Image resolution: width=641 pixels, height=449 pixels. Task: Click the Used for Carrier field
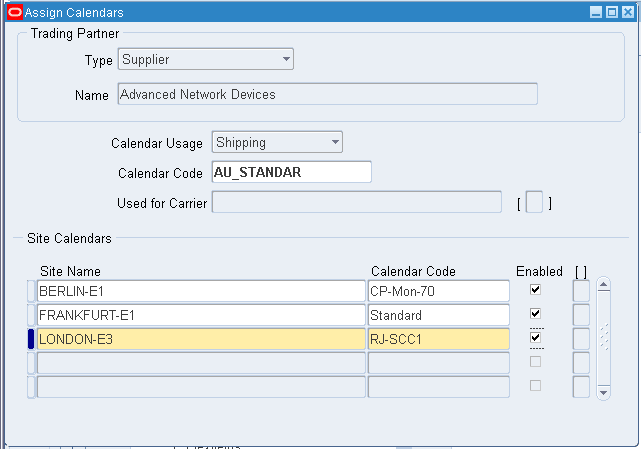pos(357,203)
